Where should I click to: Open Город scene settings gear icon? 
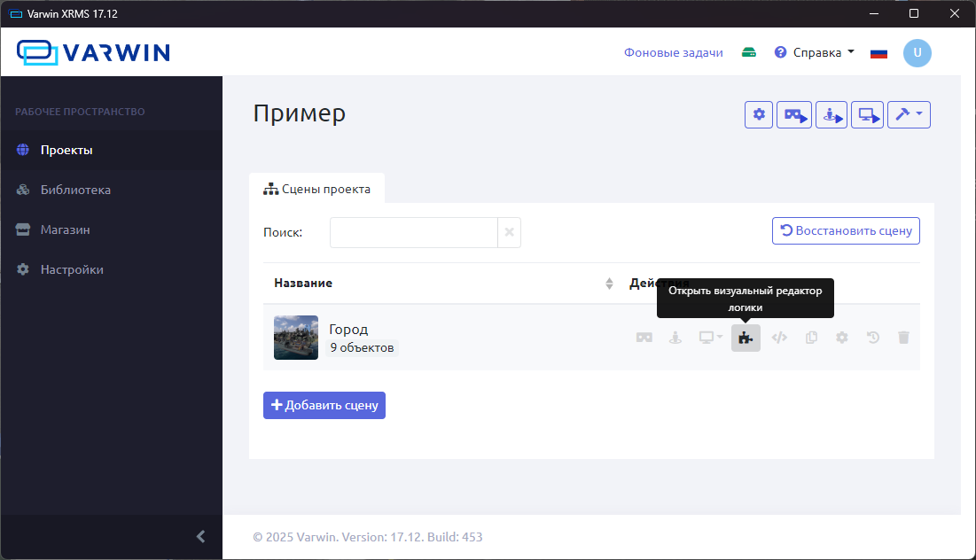point(841,338)
